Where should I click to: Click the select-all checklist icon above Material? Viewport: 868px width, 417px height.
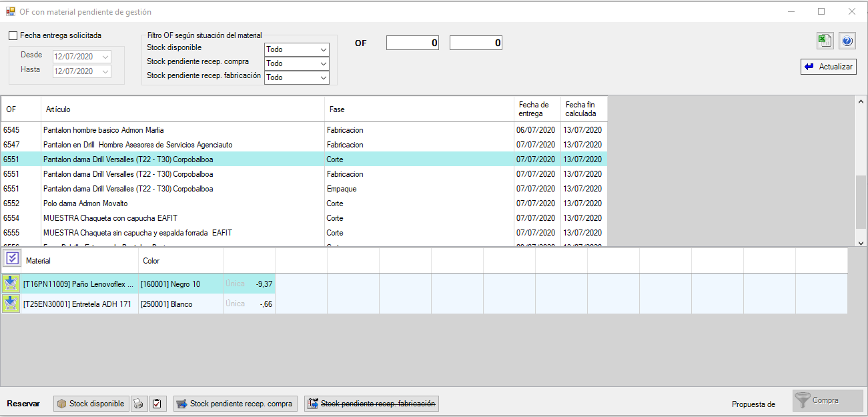(11, 259)
